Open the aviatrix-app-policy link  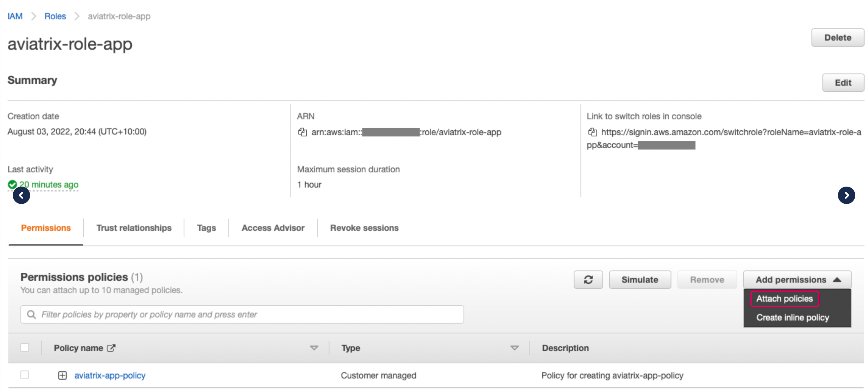[110, 375]
